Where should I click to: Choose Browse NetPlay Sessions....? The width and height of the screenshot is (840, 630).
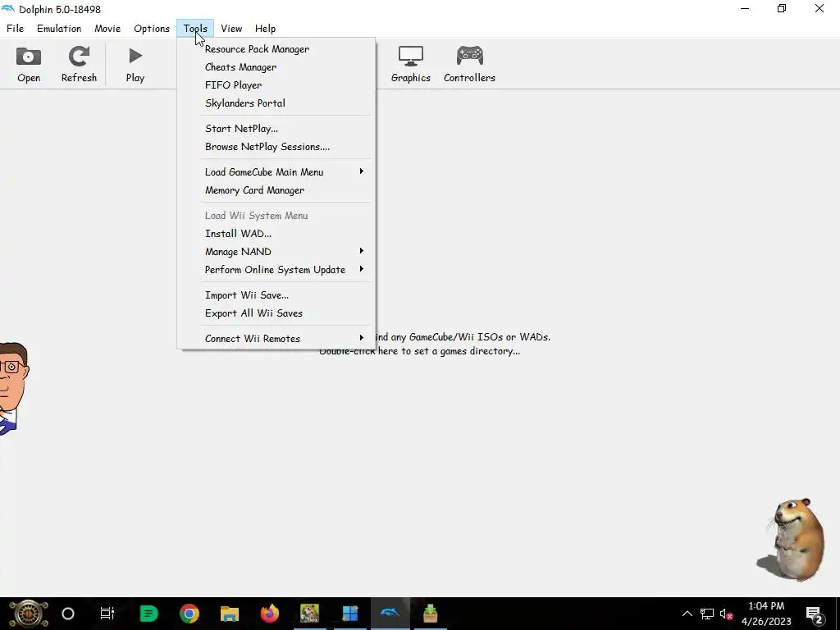pyautogui.click(x=276, y=147)
